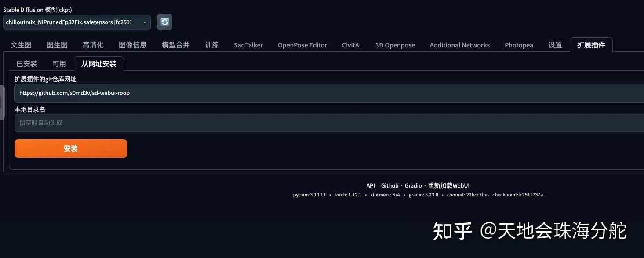Open the 设置 settings tab
The width and height of the screenshot is (644, 258).
[x=554, y=44]
